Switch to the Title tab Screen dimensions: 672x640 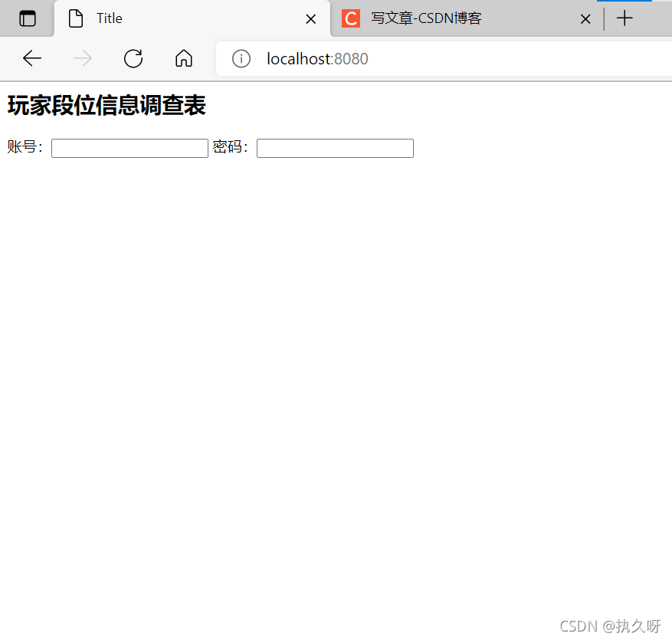point(192,18)
